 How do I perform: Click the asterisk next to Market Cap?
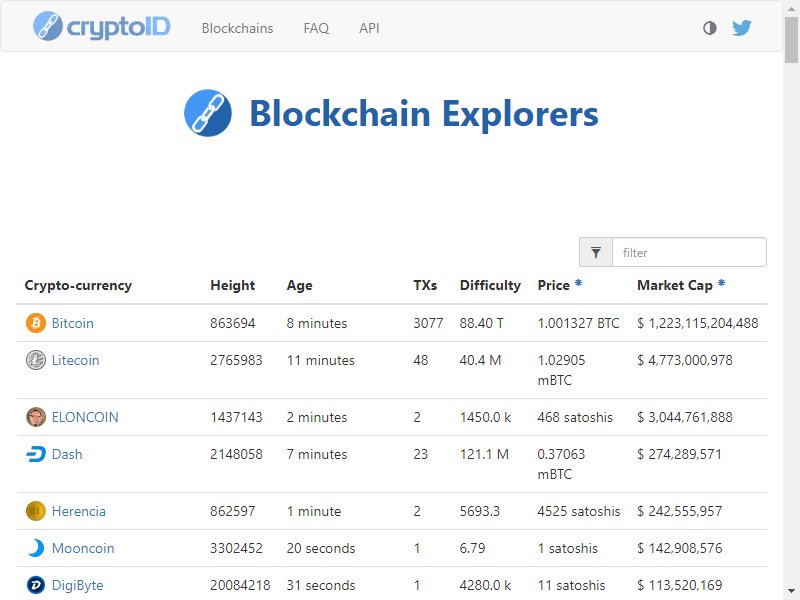click(721, 283)
